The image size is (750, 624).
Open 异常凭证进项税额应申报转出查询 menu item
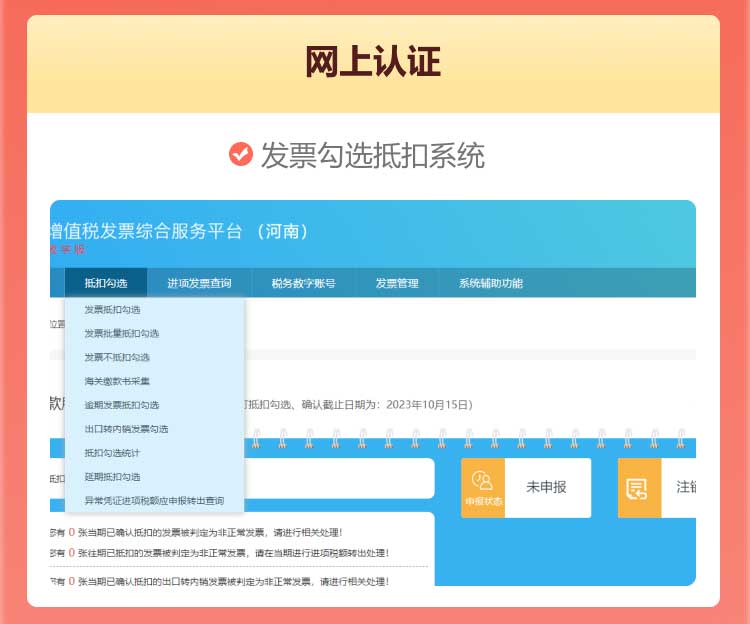[x=153, y=501]
